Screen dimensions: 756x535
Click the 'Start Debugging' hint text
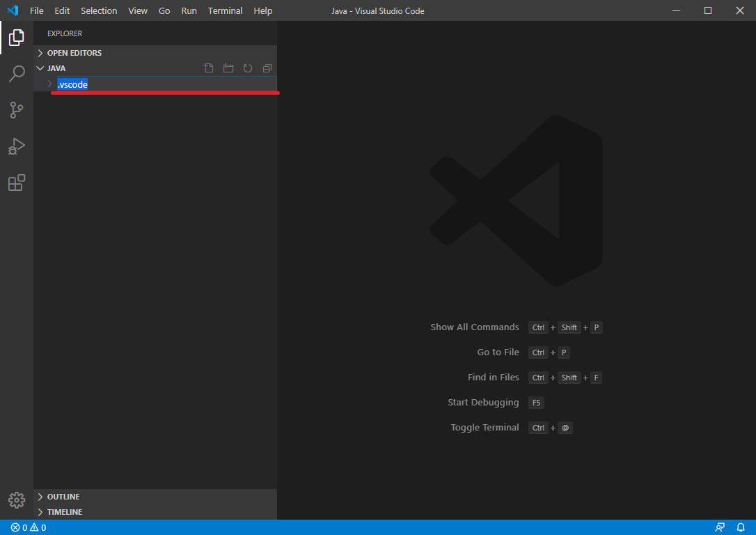coord(483,403)
